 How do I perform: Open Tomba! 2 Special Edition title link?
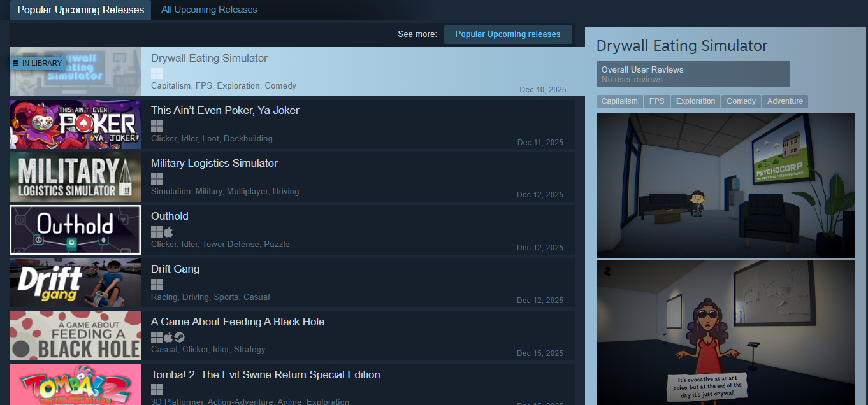pyautogui.click(x=265, y=375)
